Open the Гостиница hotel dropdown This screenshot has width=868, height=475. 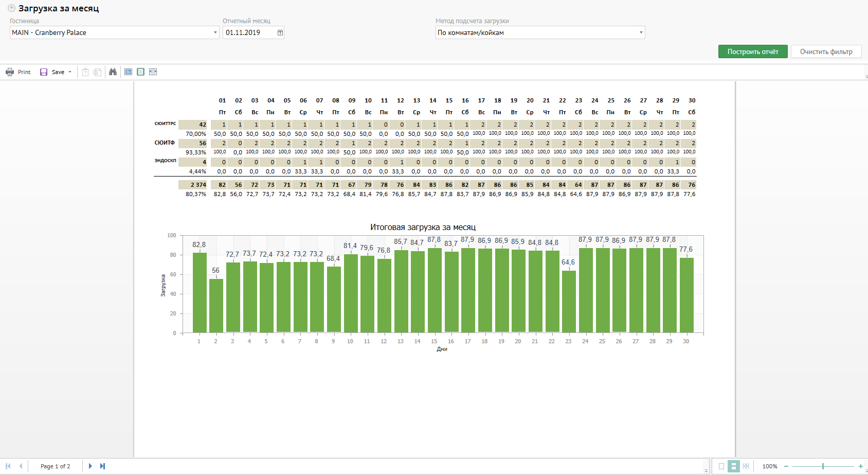215,32
